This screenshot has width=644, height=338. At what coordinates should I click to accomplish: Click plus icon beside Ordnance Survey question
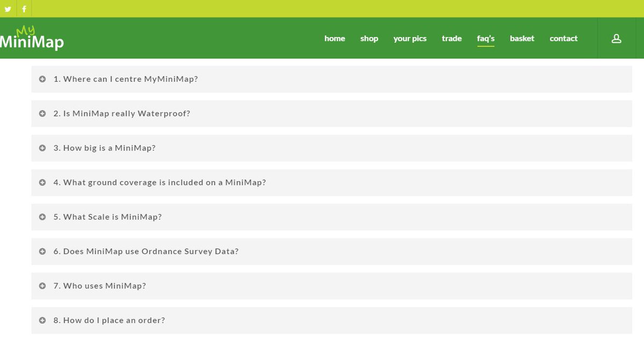point(42,251)
